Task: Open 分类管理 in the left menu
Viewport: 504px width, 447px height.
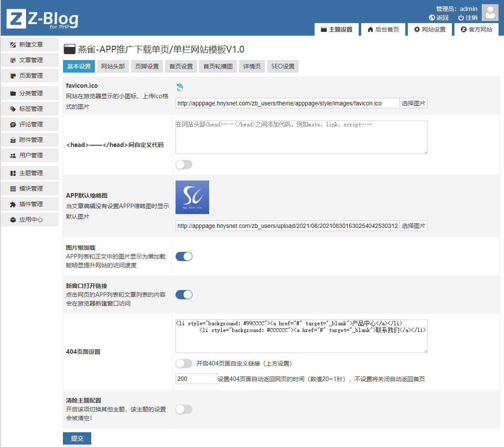Action: point(29,93)
